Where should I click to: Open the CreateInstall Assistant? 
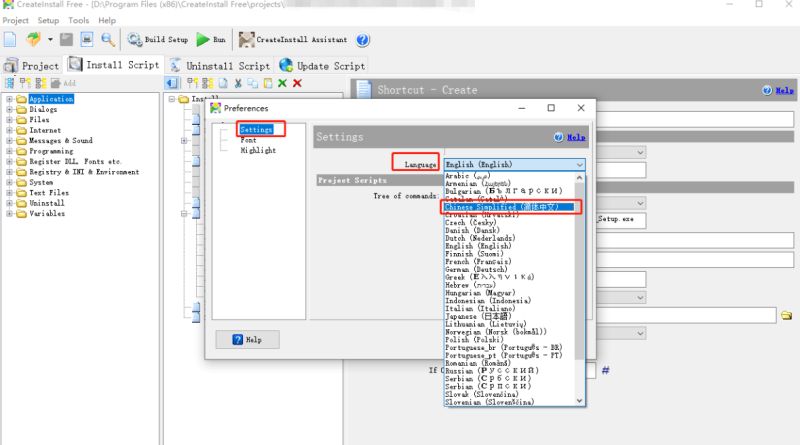(294, 40)
